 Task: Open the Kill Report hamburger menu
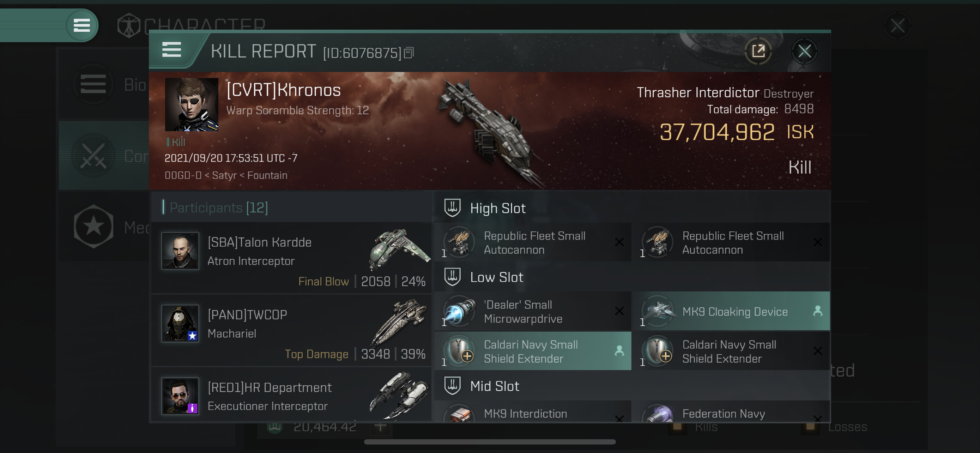coord(171,50)
